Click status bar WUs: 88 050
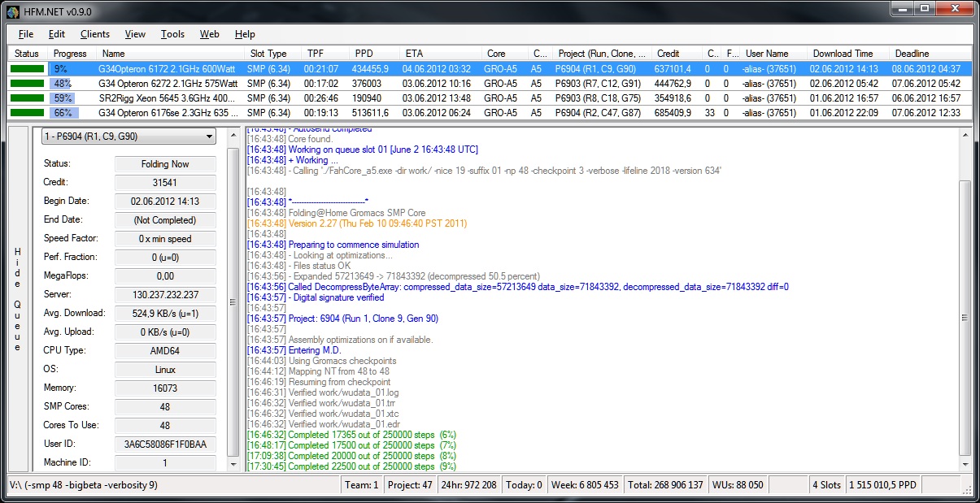 [x=738, y=485]
